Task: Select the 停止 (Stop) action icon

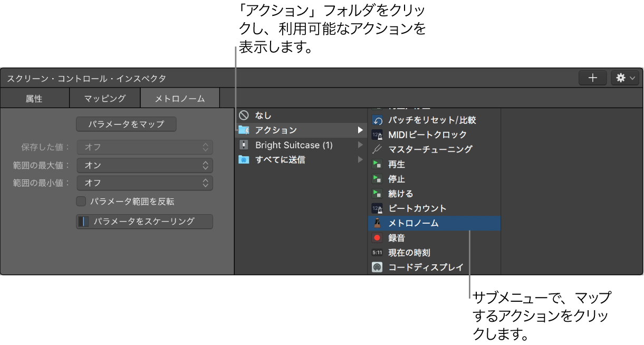Action: (377, 179)
